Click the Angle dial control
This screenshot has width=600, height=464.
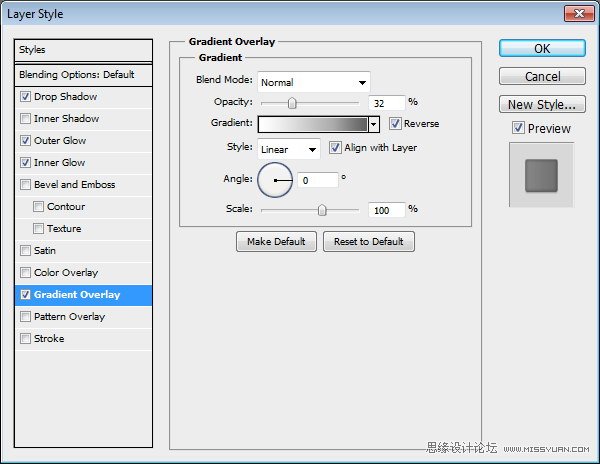tap(275, 180)
